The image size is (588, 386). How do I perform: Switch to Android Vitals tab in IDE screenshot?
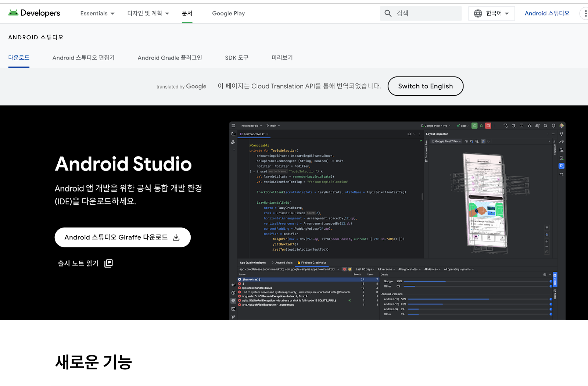point(282,263)
